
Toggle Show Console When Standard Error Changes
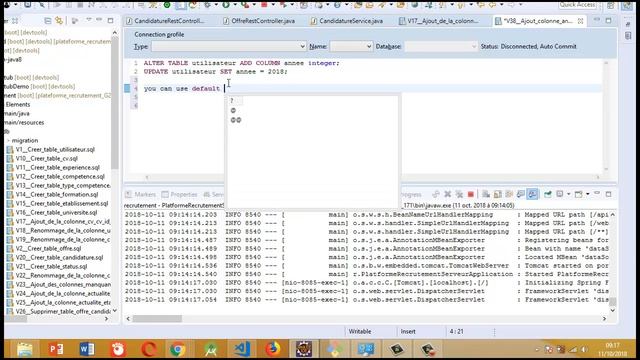tap(532, 194)
